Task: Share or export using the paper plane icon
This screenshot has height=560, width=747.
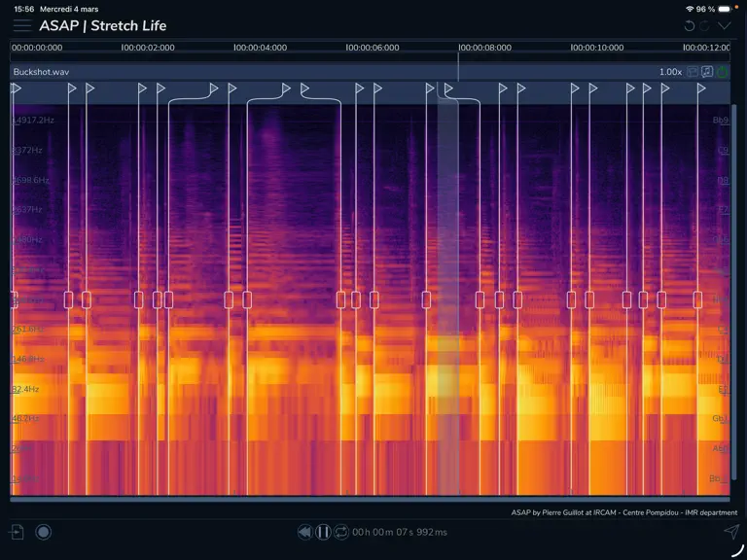Action: coord(731,532)
